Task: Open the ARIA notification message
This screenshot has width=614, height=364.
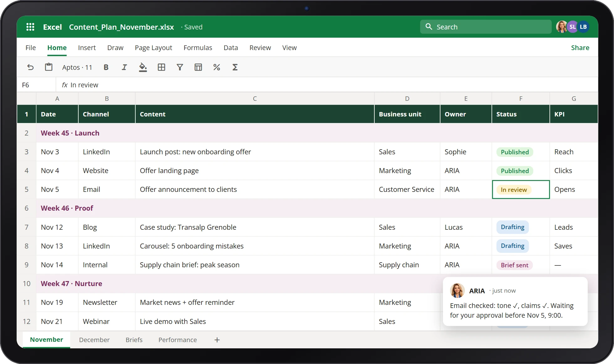Action: 515,301
